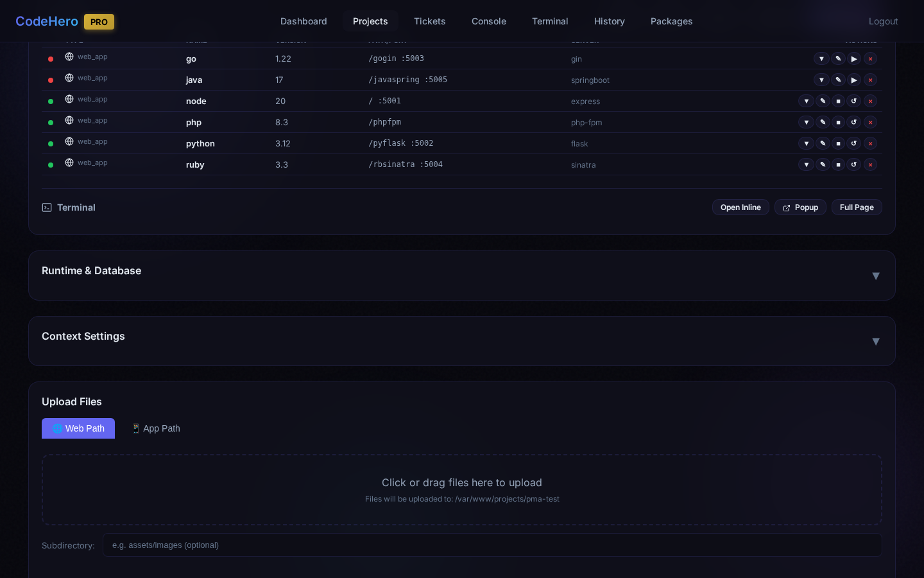Click the Logout link

click(883, 21)
